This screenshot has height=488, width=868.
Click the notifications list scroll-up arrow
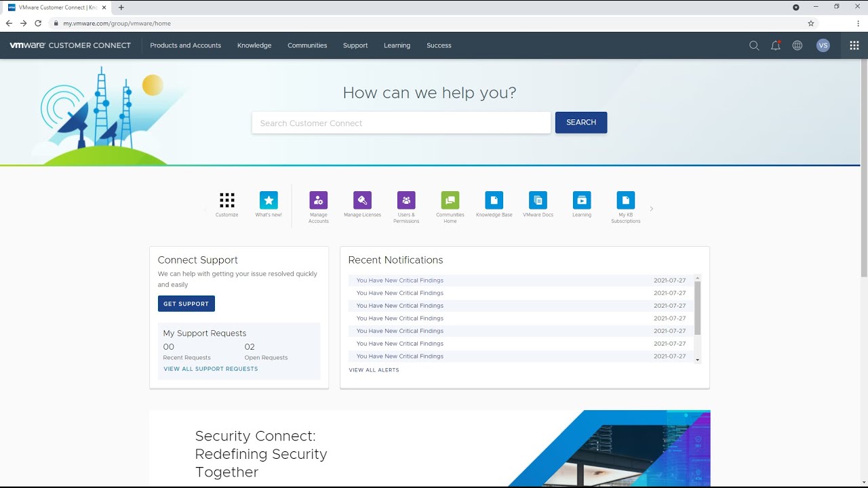pos(697,278)
